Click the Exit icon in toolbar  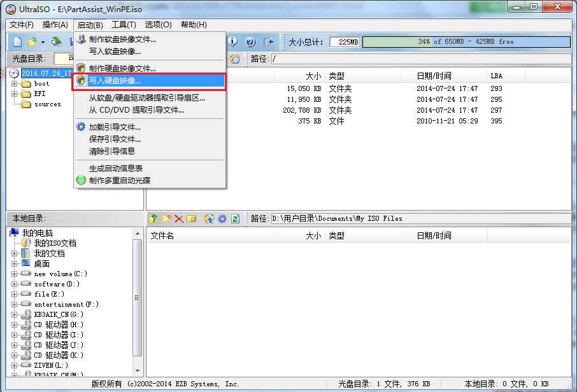[x=268, y=42]
